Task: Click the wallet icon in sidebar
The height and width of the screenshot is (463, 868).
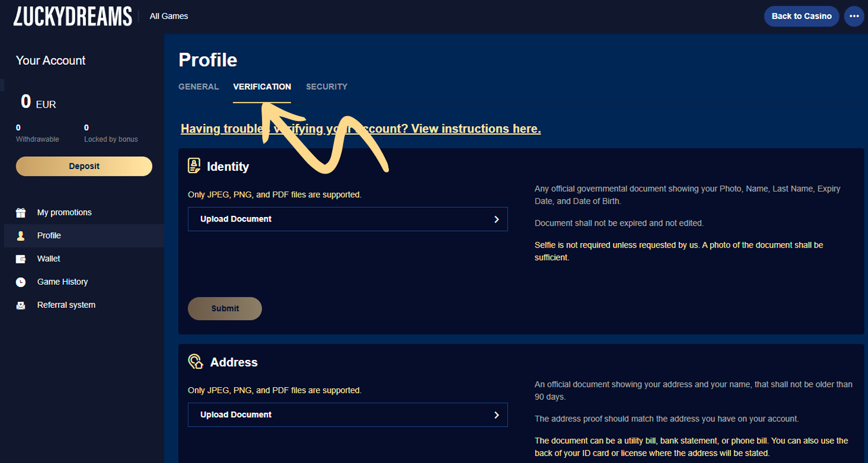Action: 21,259
